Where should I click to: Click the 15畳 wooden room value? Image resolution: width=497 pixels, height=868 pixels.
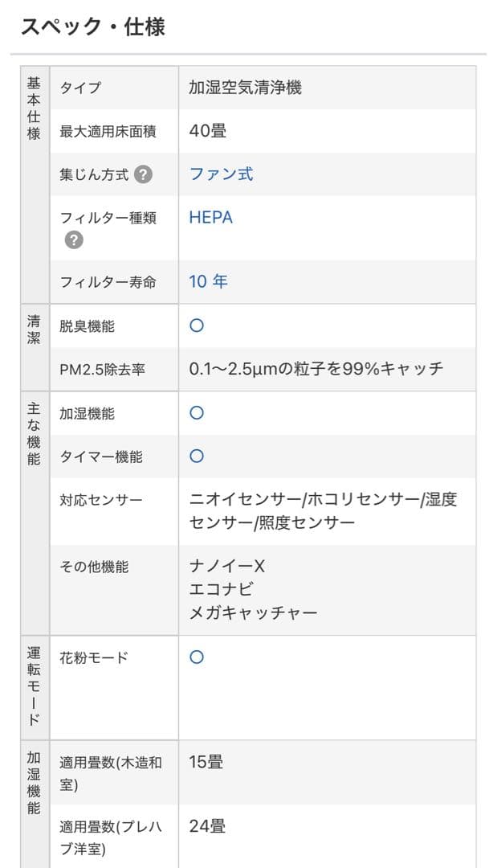pos(206,761)
